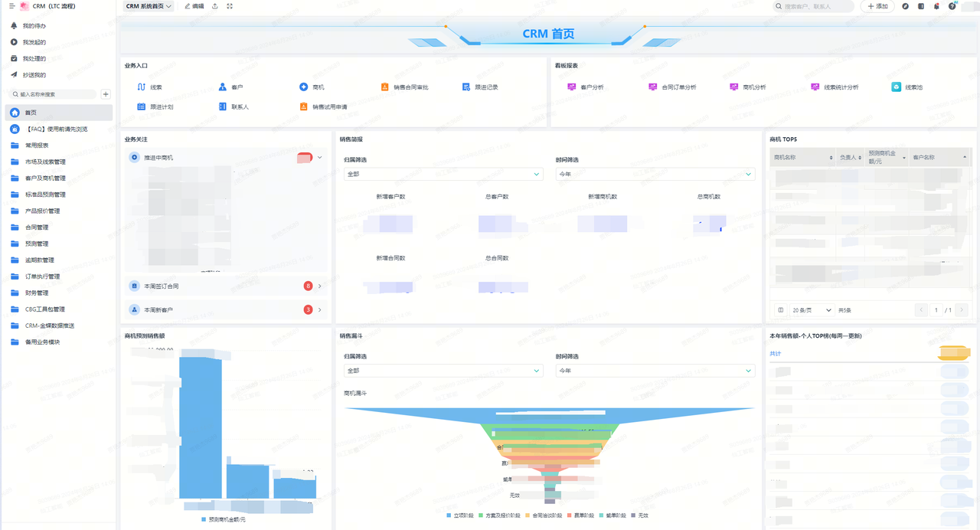
Task: Toggle sort on 商机名称 column header
Action: tap(831, 157)
